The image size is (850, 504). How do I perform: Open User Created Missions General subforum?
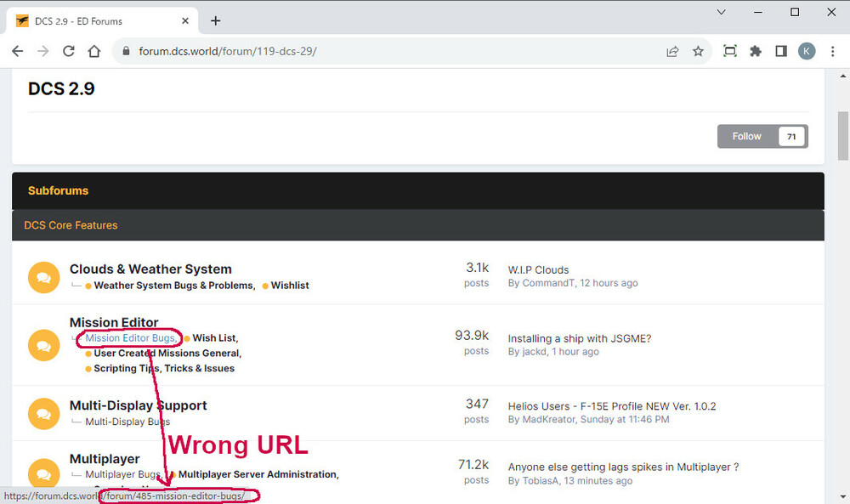coord(167,354)
